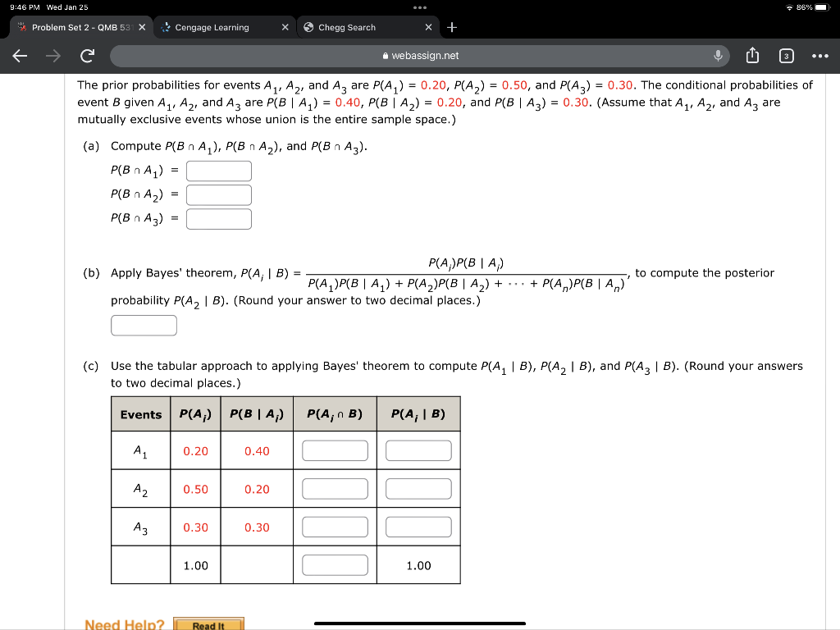Open the browser more options menu
This screenshot has width=840, height=630.
coord(820,55)
